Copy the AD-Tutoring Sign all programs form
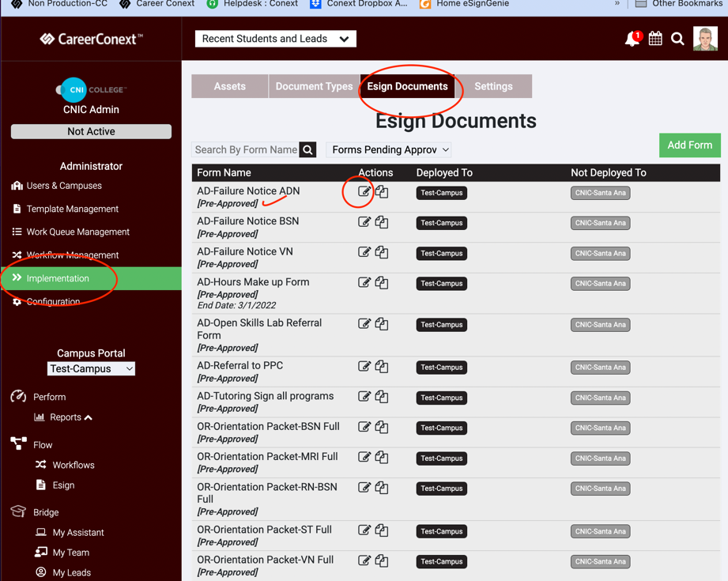 click(382, 397)
